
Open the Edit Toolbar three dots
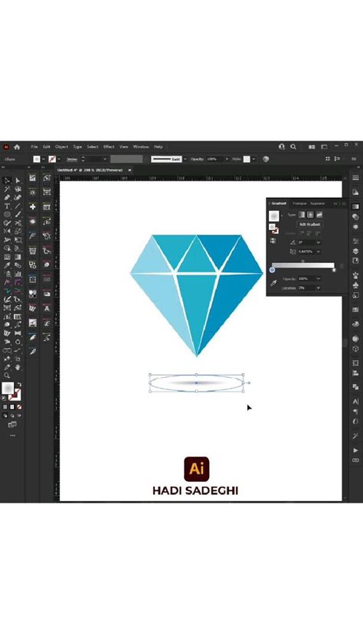click(12, 435)
